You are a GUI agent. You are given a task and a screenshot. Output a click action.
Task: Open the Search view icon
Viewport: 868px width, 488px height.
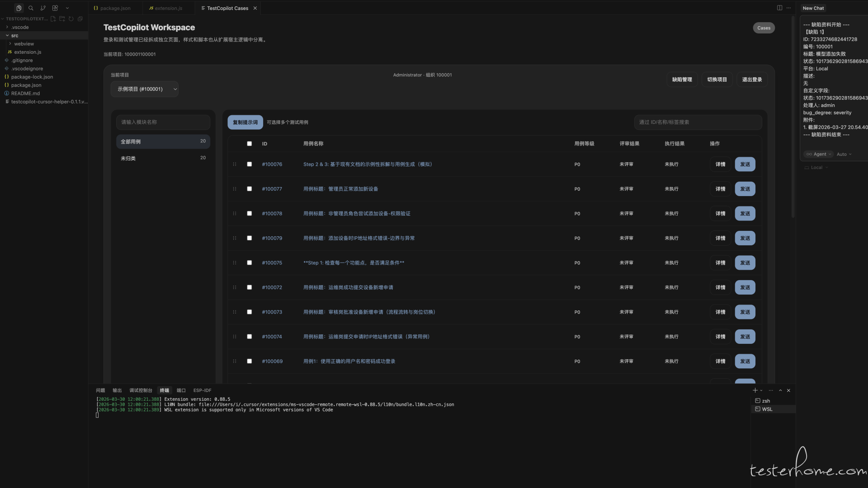click(31, 8)
